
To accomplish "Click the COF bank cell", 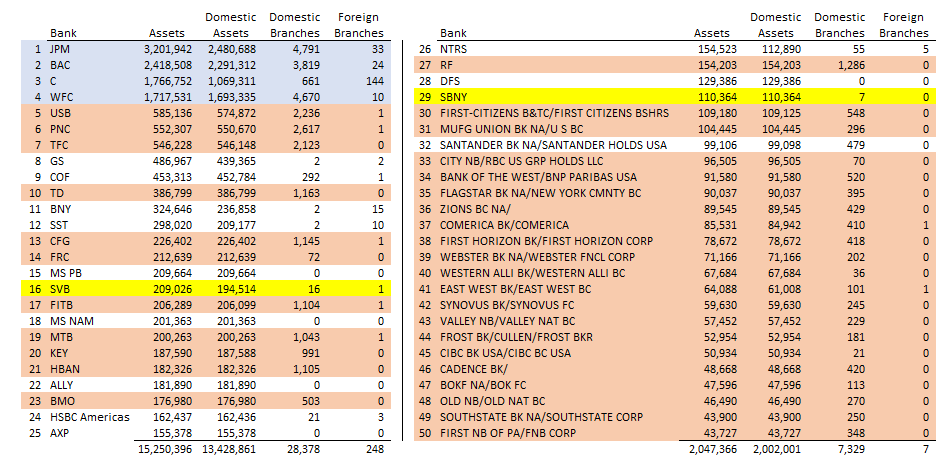I will pyautogui.click(x=59, y=177).
